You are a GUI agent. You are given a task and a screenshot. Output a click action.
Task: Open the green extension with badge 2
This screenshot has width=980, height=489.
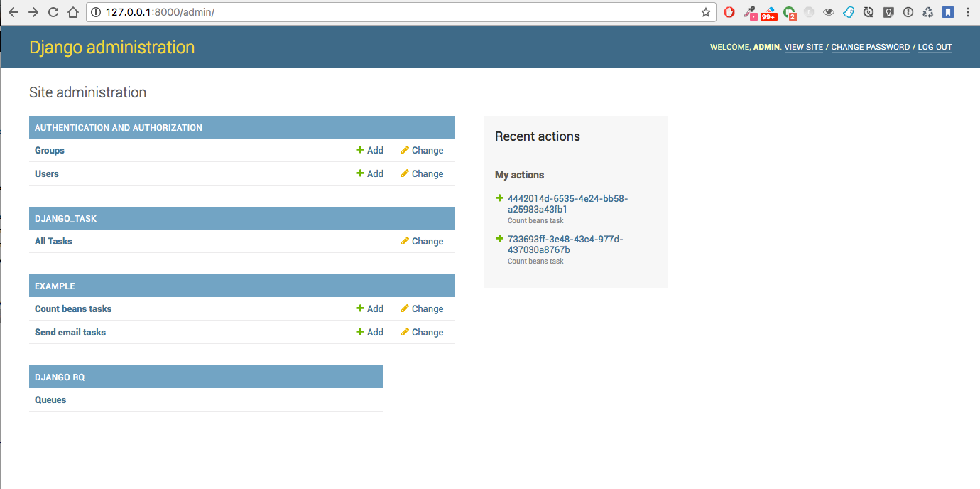pos(790,13)
